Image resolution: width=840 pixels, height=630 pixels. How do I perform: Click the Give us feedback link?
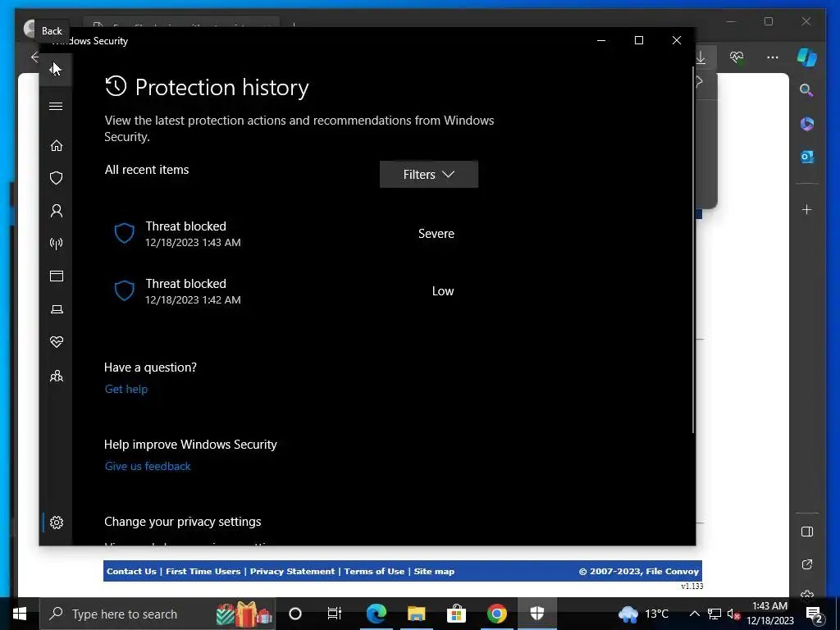click(x=148, y=467)
